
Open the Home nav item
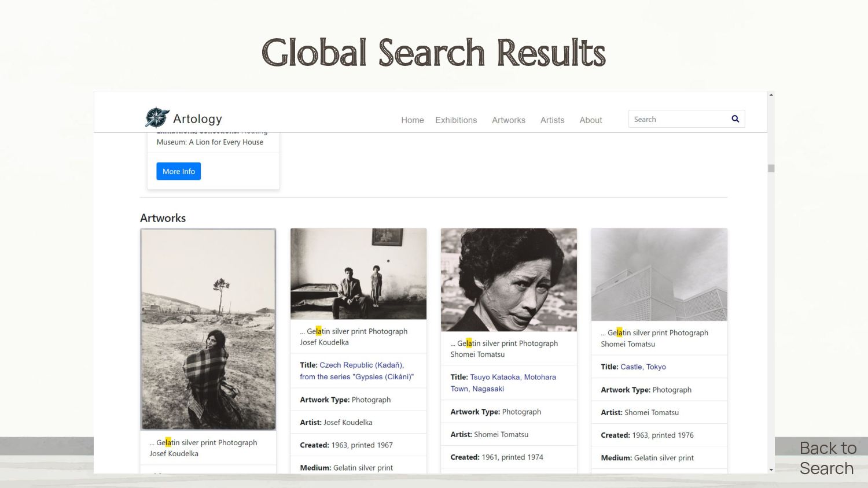tap(412, 120)
